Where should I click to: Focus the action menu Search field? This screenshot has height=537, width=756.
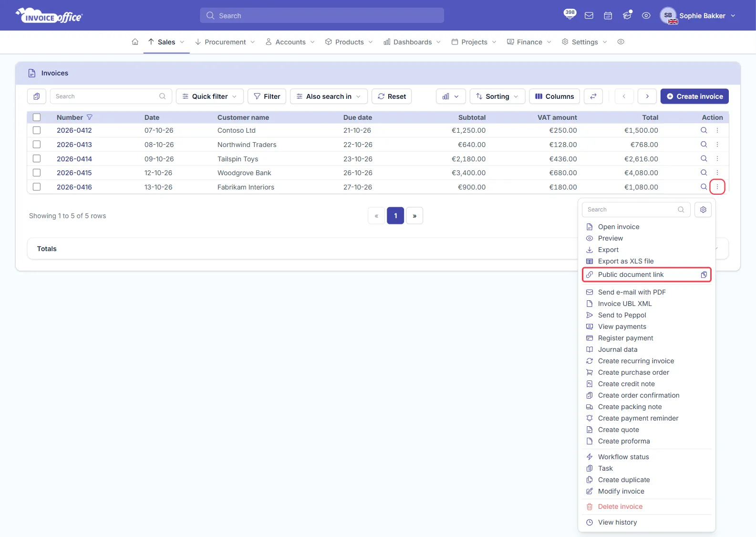(x=636, y=210)
